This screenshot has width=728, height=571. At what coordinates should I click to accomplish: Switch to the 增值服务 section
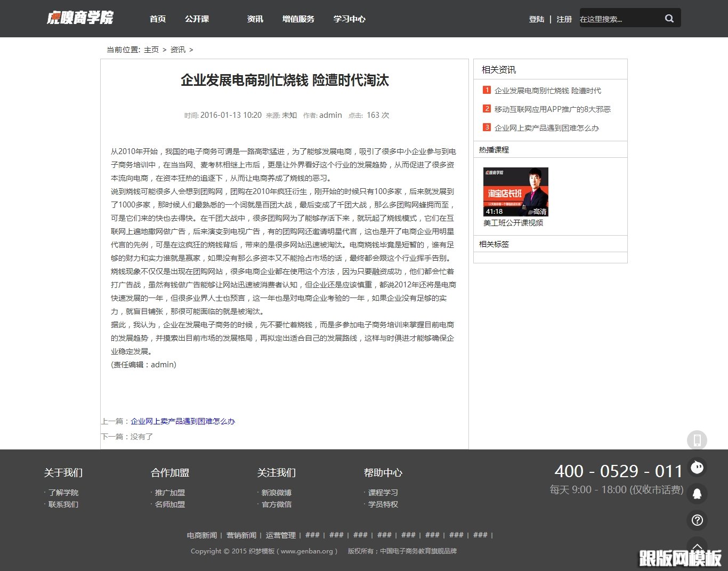(298, 19)
